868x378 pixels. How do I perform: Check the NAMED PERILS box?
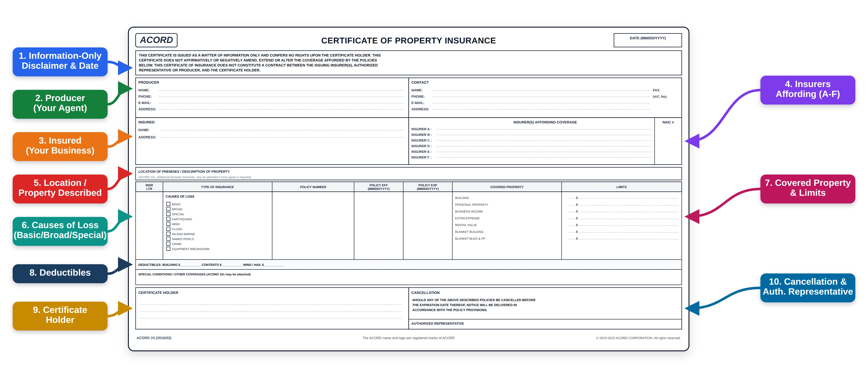168,239
